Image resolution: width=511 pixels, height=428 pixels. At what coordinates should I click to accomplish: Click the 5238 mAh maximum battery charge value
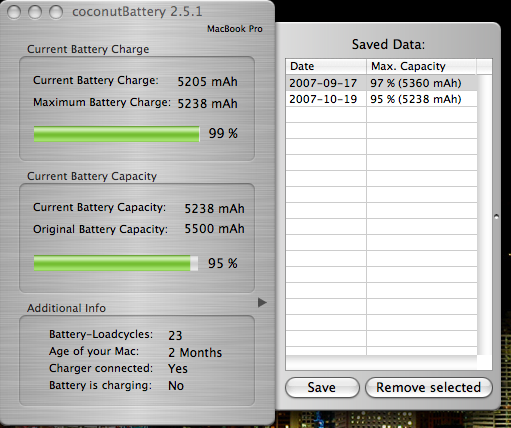tap(207, 104)
